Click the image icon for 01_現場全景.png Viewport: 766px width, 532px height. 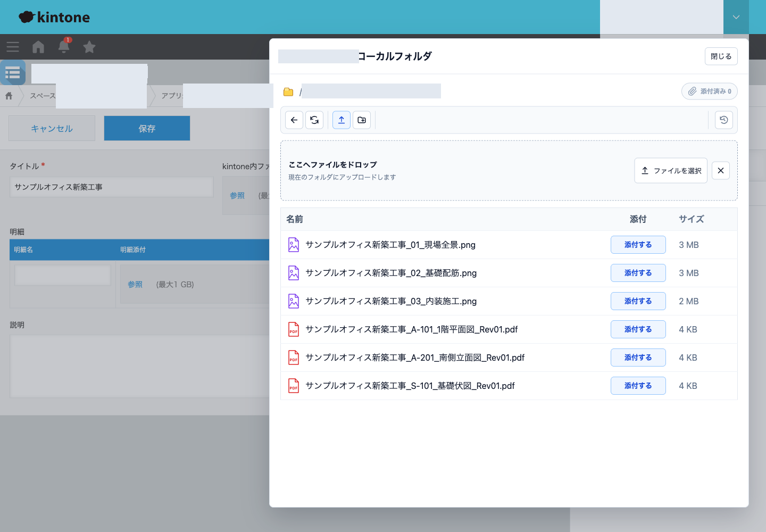pyautogui.click(x=294, y=245)
